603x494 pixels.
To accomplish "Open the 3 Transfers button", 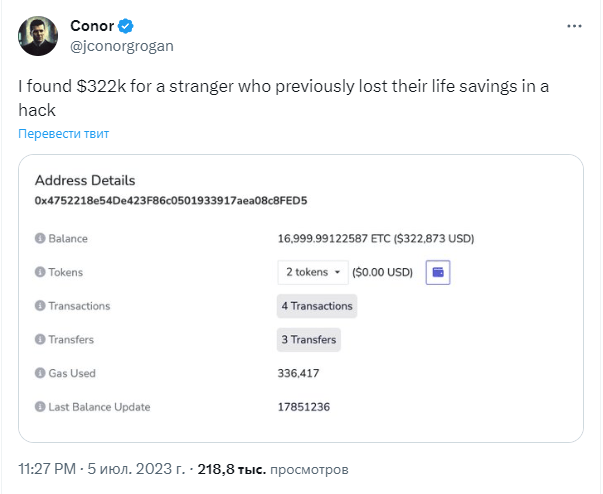I will click(309, 340).
